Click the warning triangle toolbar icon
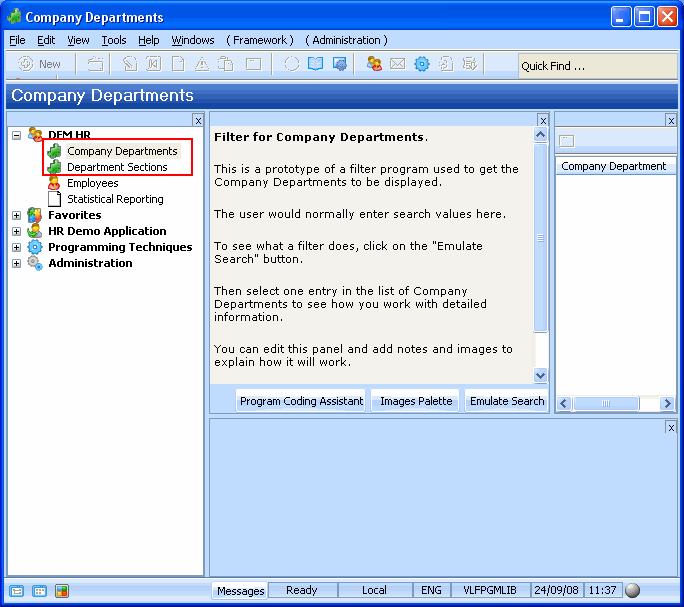The width and height of the screenshot is (684, 607). 202,64
